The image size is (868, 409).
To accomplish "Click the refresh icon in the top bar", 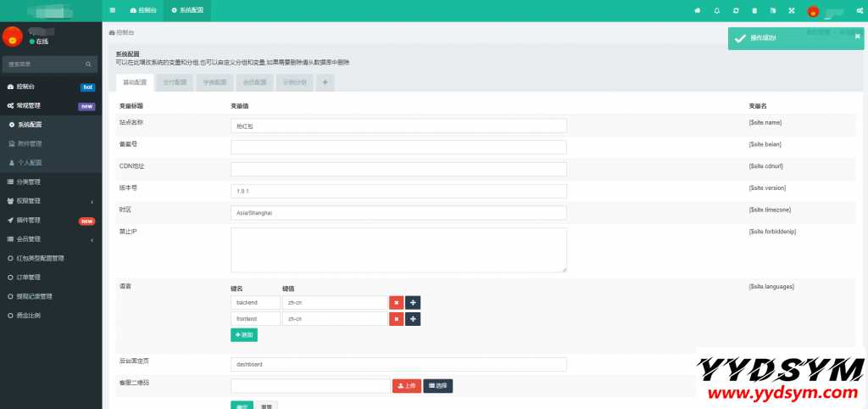I will [x=736, y=10].
